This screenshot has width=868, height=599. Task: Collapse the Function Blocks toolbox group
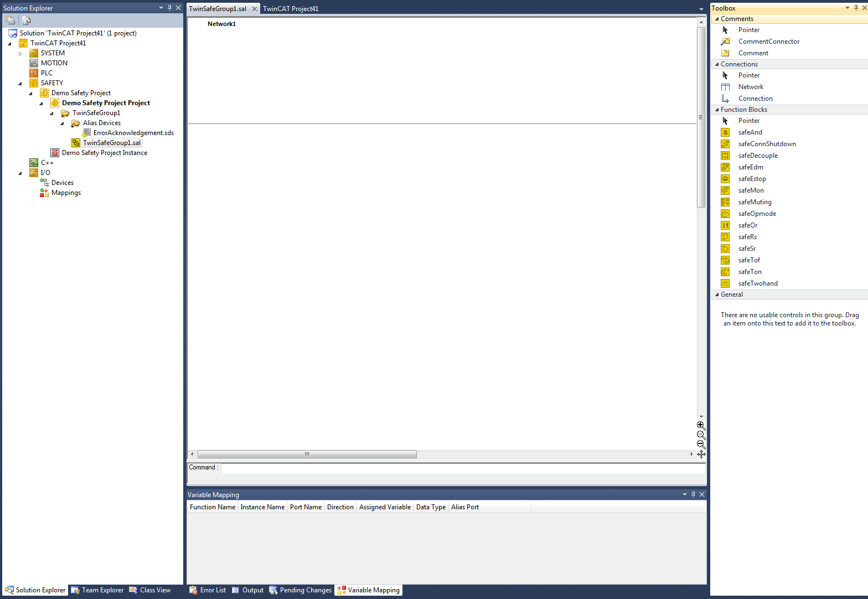(717, 110)
